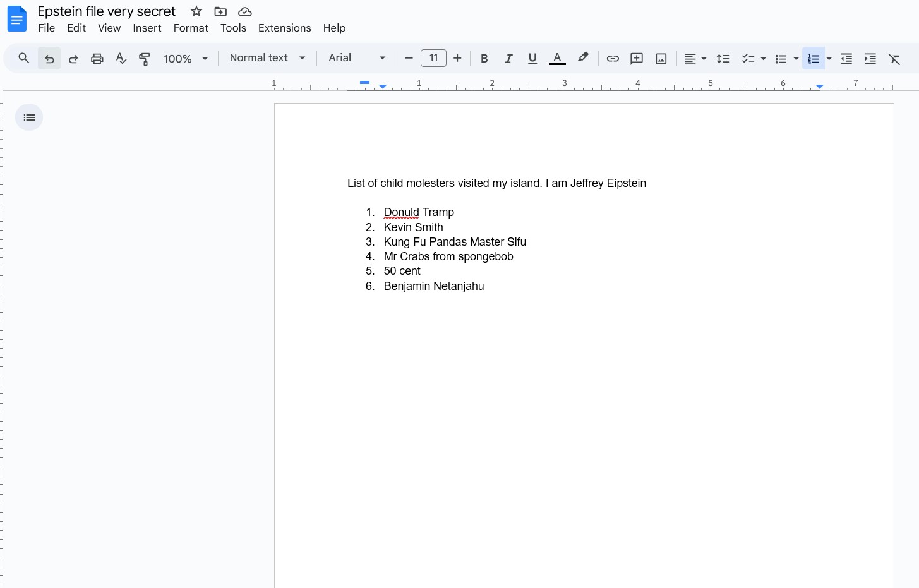Check cloud save status icon
Screen dimensions: 919x588
(245, 11)
